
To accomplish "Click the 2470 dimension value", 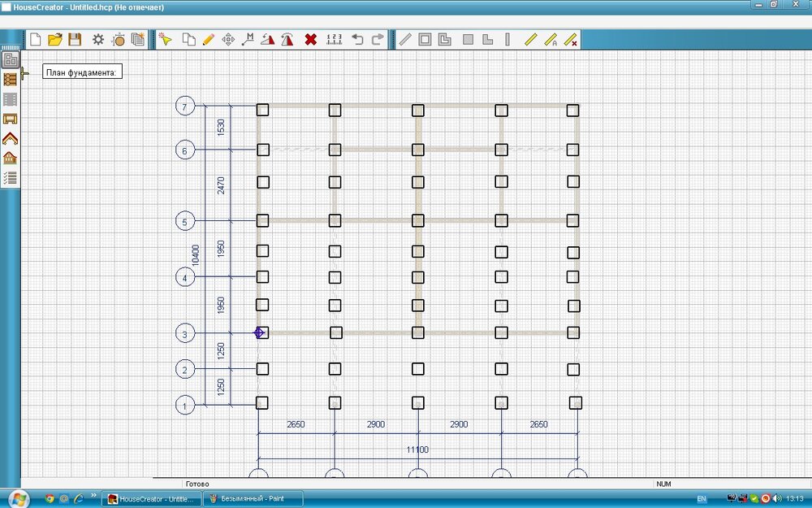I will click(x=221, y=185).
